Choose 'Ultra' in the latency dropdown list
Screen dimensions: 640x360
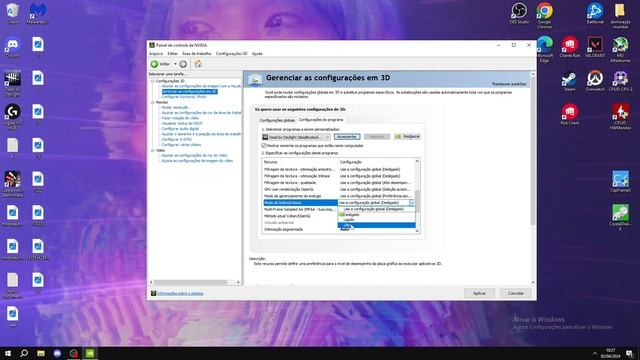376,225
